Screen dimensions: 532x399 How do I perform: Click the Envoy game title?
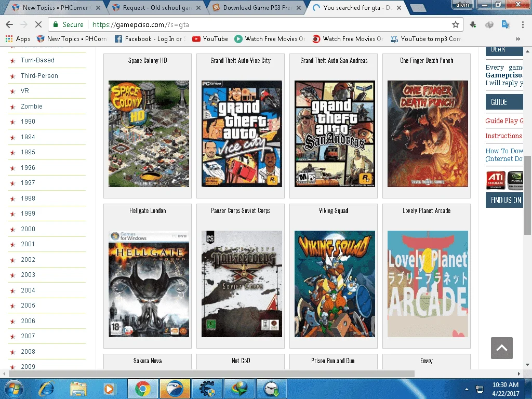pyautogui.click(x=427, y=361)
